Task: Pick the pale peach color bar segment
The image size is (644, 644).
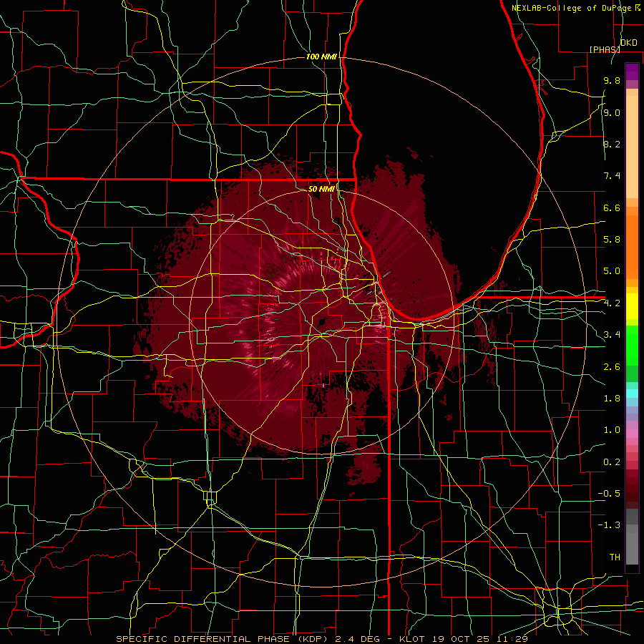Action: 632,148
